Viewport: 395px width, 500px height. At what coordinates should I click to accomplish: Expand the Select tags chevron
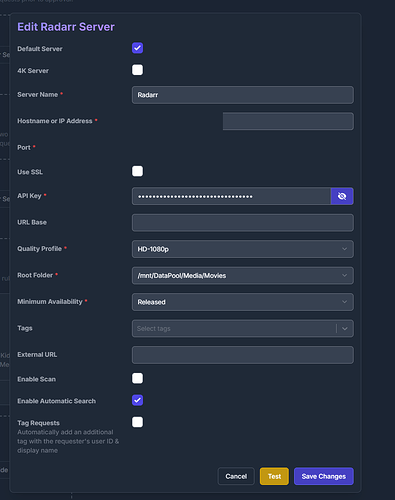pos(345,329)
